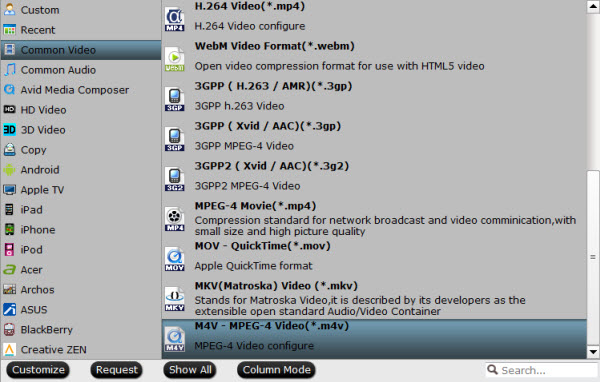This screenshot has height=382, width=600.
Task: Click the search magnifier icon
Action: pyautogui.click(x=492, y=370)
